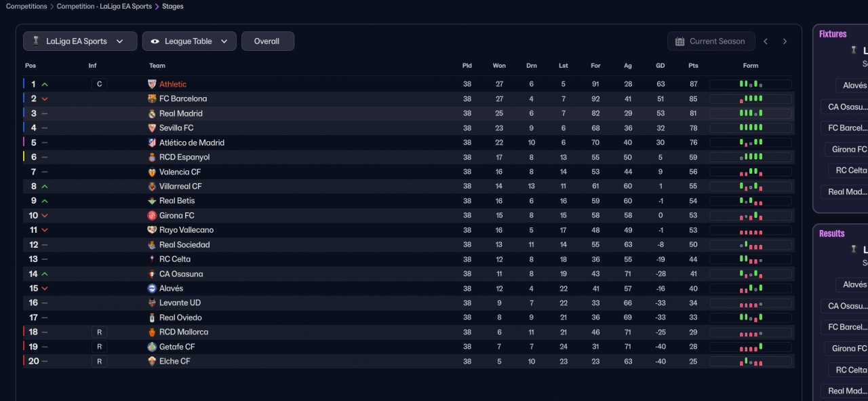Viewport: 868px width, 401px height.
Task: Click the trophy icon in the LaLiga dropdown
Action: [36, 41]
